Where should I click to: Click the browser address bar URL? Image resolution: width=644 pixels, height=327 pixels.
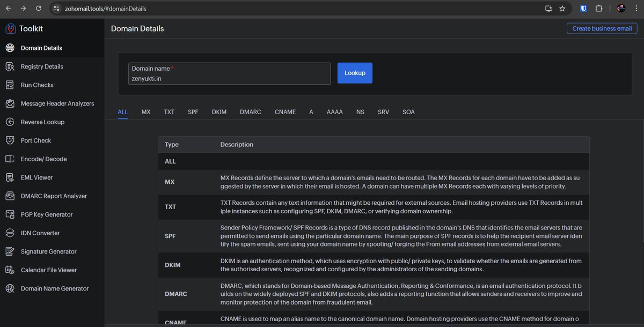105,9
